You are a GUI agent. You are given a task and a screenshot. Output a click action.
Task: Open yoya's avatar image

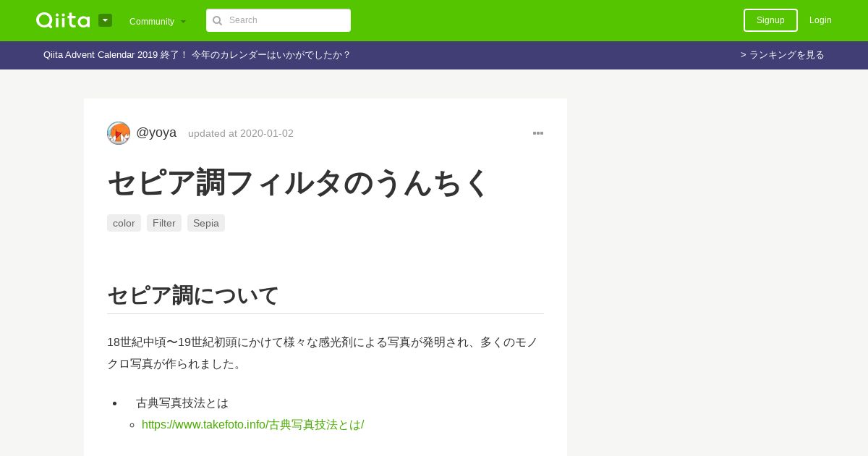(x=119, y=133)
